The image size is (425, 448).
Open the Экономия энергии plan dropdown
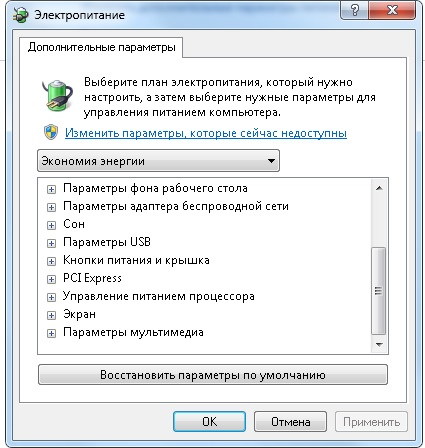click(x=158, y=161)
